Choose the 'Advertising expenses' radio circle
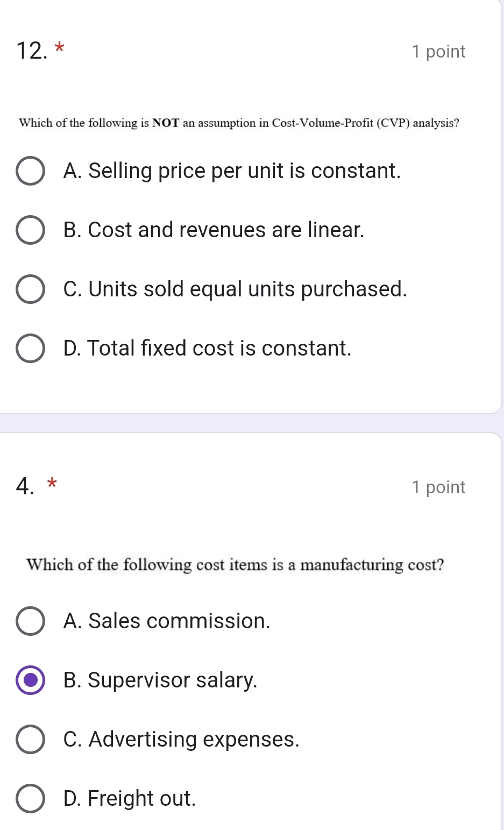 click(x=30, y=740)
